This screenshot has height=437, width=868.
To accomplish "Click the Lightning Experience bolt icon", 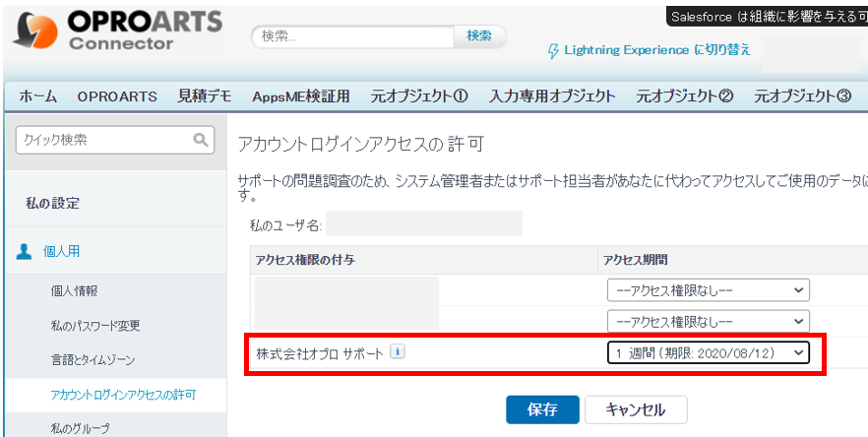I will click(x=554, y=50).
